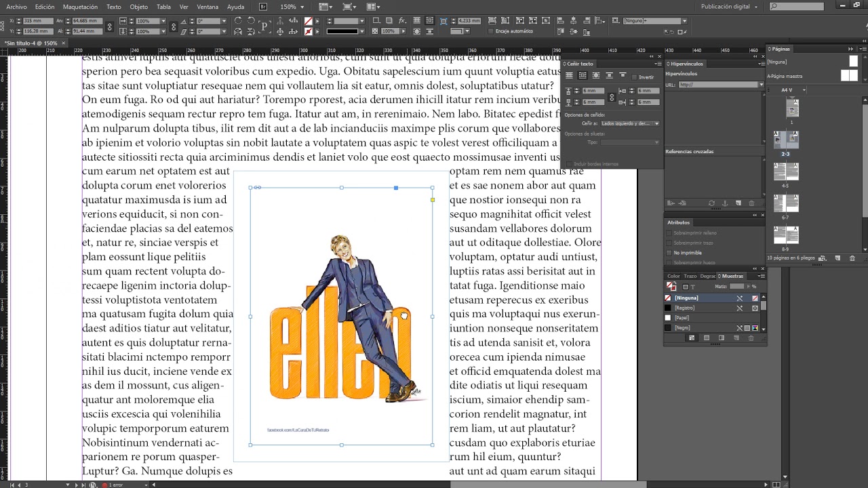
Task: Click the hyperlink URL input field
Action: coord(719,85)
